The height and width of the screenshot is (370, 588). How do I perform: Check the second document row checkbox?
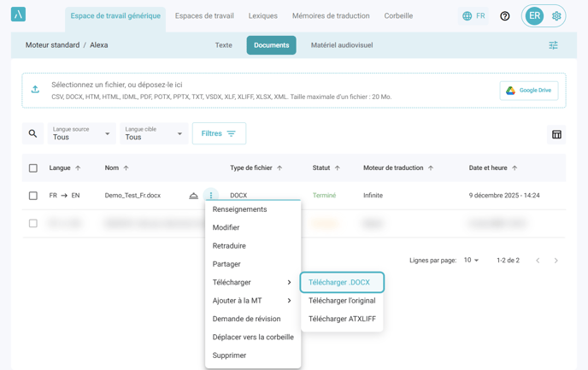(x=33, y=224)
